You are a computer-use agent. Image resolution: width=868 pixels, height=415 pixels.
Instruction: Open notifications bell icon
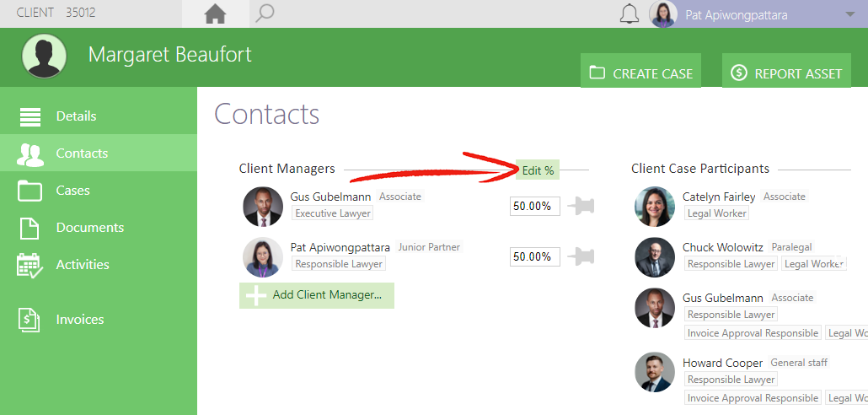629,13
